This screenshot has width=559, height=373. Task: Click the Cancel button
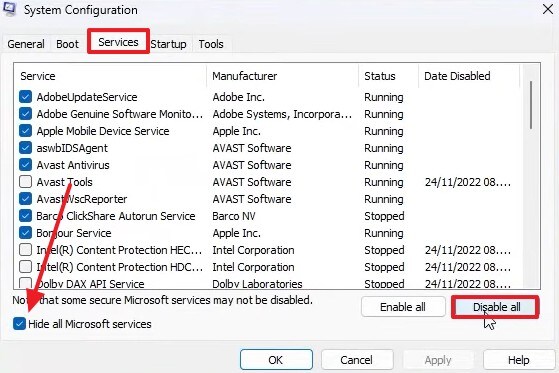(x=357, y=360)
